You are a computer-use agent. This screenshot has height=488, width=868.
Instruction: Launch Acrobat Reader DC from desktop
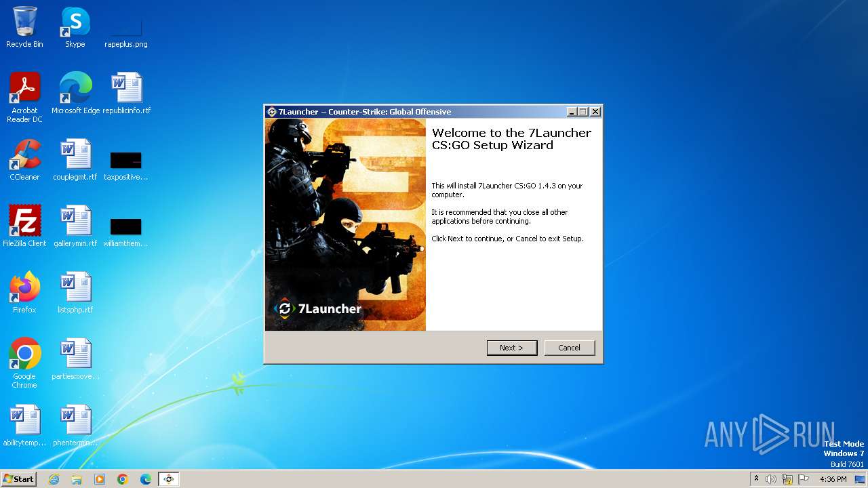coord(24,97)
